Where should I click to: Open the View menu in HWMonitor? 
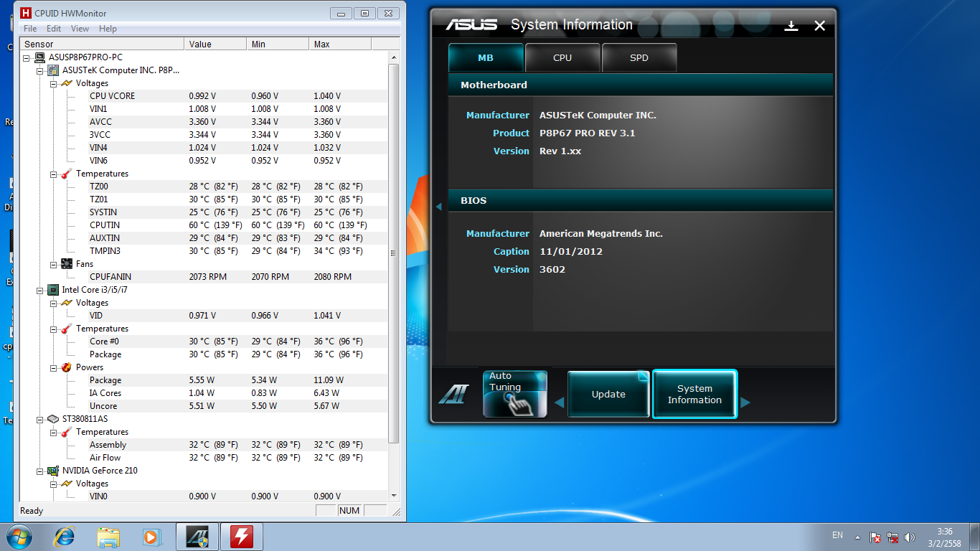click(x=80, y=29)
